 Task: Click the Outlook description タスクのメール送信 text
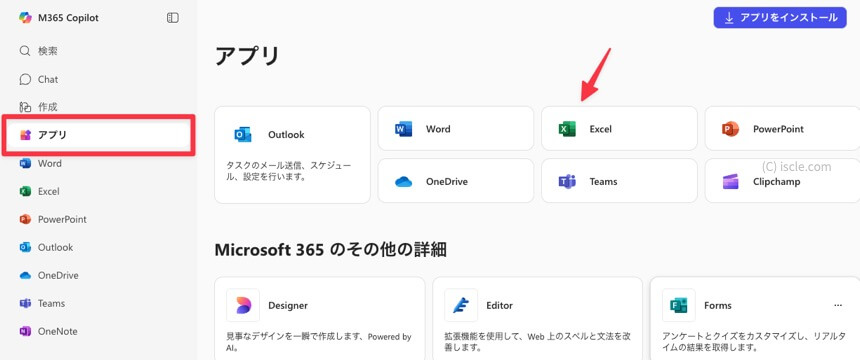tap(289, 171)
